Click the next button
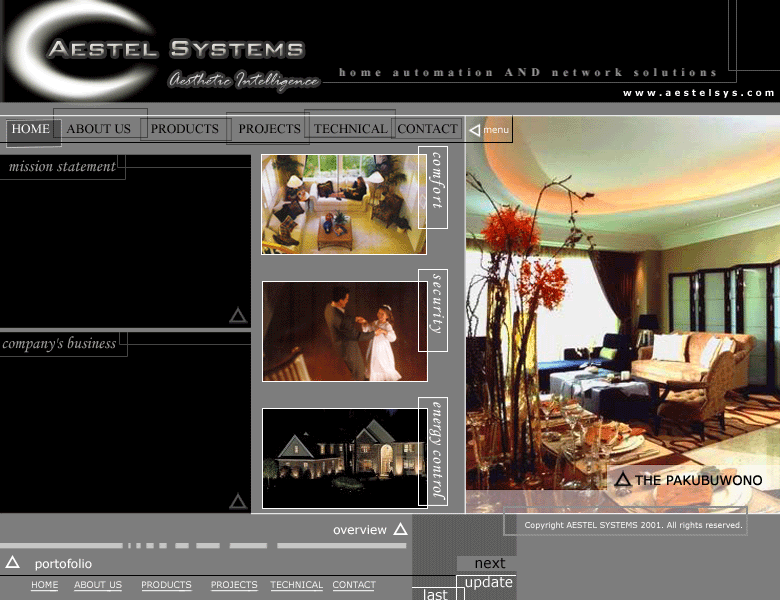The image size is (780, 600). pos(489,563)
